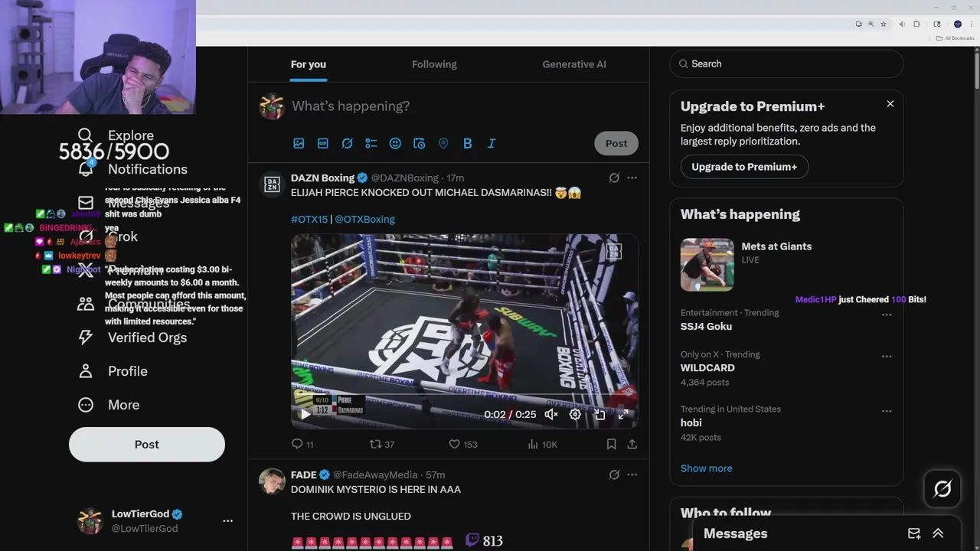Screen dimensions: 980x551
Task: Open more options for hobi trend
Action: tap(887, 411)
